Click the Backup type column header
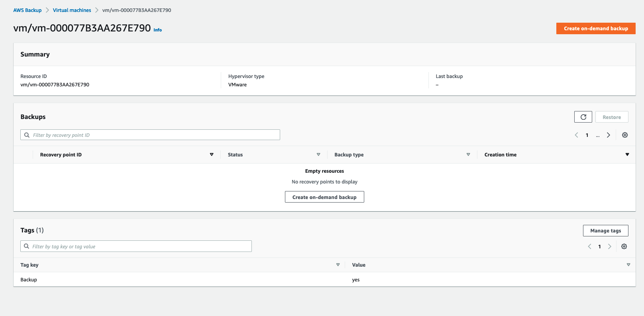 coord(349,155)
